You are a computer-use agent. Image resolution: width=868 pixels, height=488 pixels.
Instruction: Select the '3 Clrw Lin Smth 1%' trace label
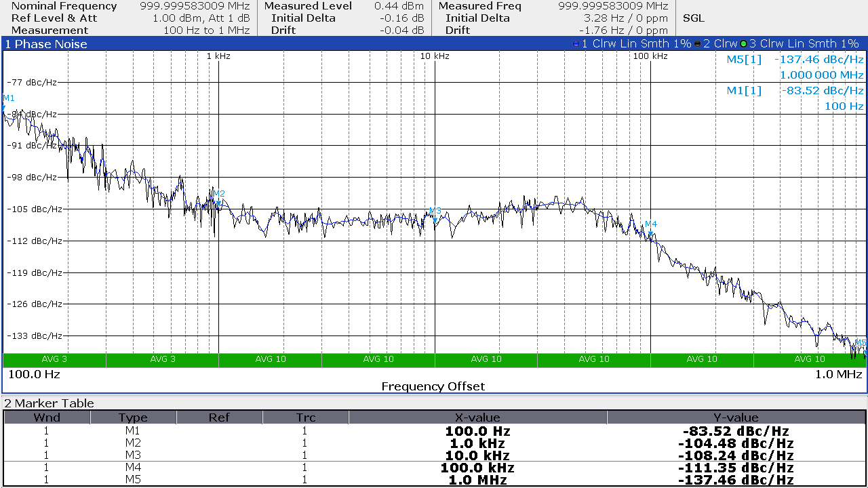(x=804, y=44)
